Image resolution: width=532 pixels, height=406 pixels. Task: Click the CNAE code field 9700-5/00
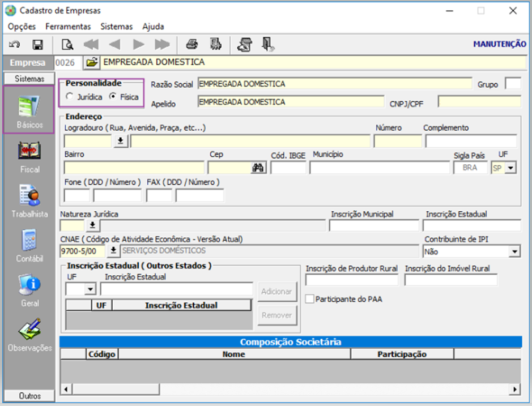[83, 251]
